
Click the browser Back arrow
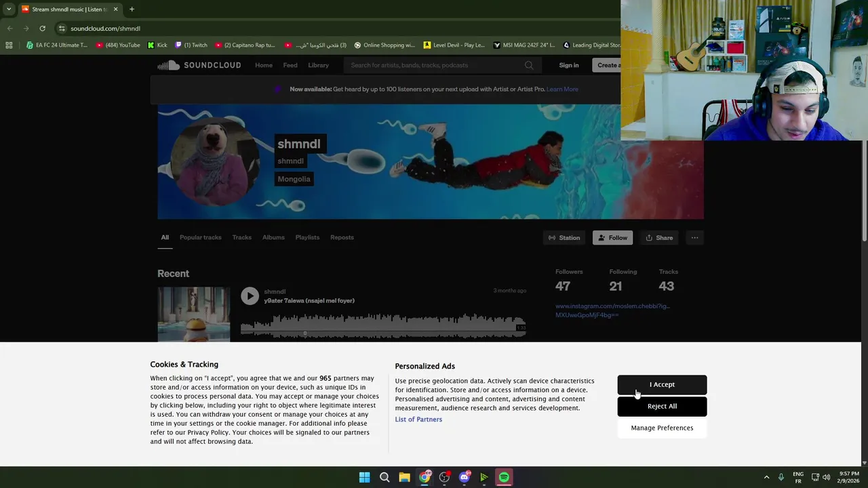coord(9,28)
